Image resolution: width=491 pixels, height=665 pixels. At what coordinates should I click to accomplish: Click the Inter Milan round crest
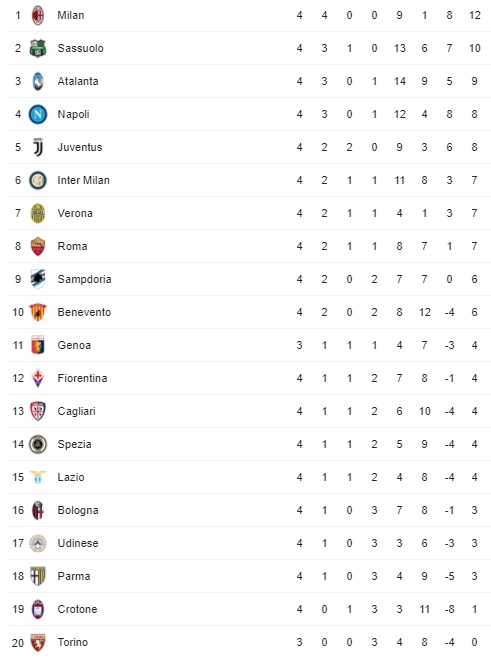(38, 180)
